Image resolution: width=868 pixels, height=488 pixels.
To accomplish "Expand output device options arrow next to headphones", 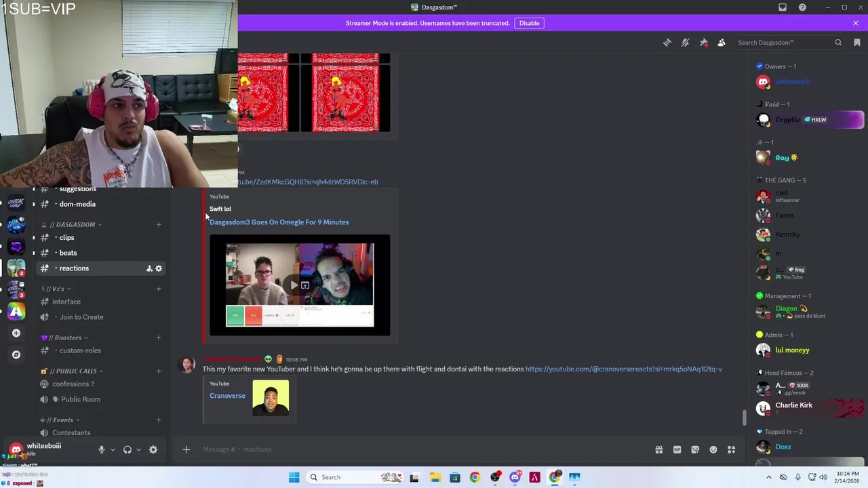I will point(138,449).
